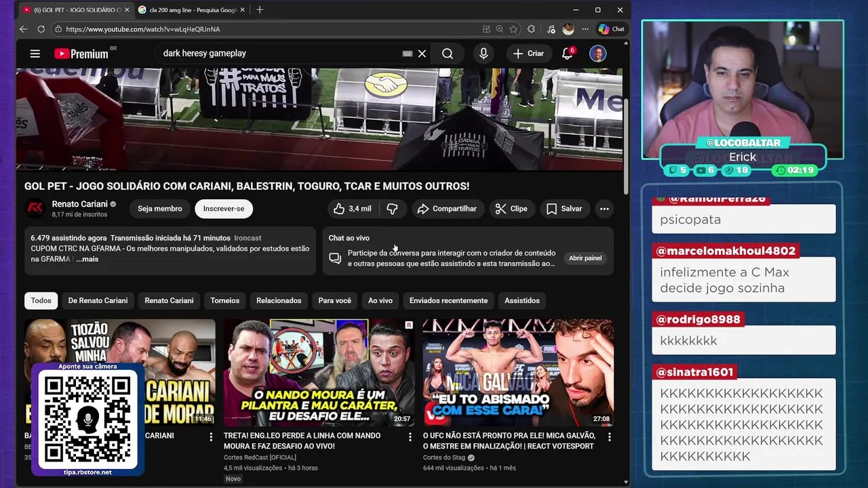Select the De Renato Cariani chip
This screenshot has height=488, width=868.
(98, 300)
